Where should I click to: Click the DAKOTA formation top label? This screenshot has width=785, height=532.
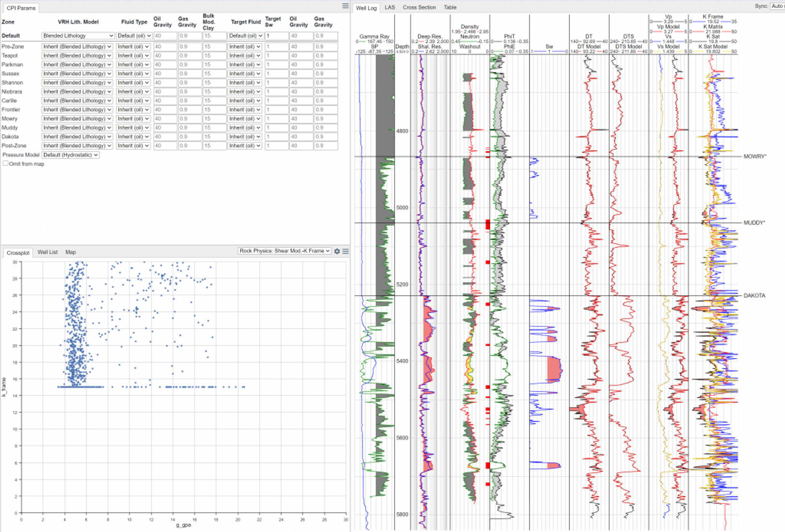pos(754,296)
